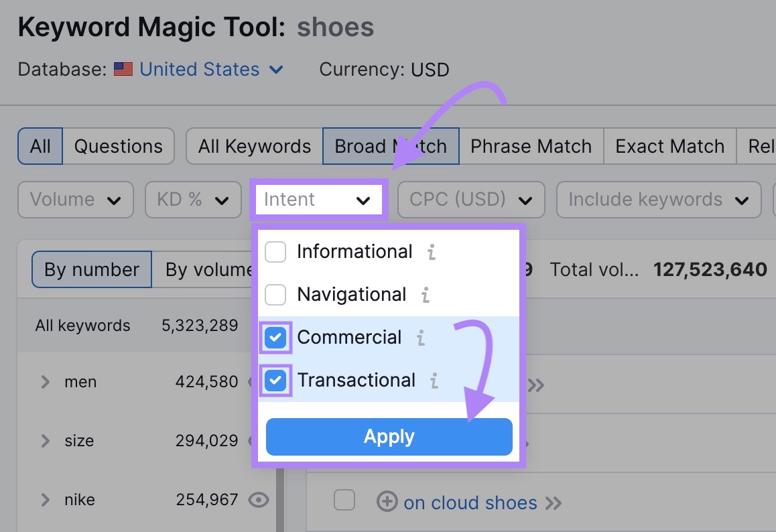This screenshot has width=776, height=532.
Task: Click the info icon beside Navigational
Action: coord(426,295)
